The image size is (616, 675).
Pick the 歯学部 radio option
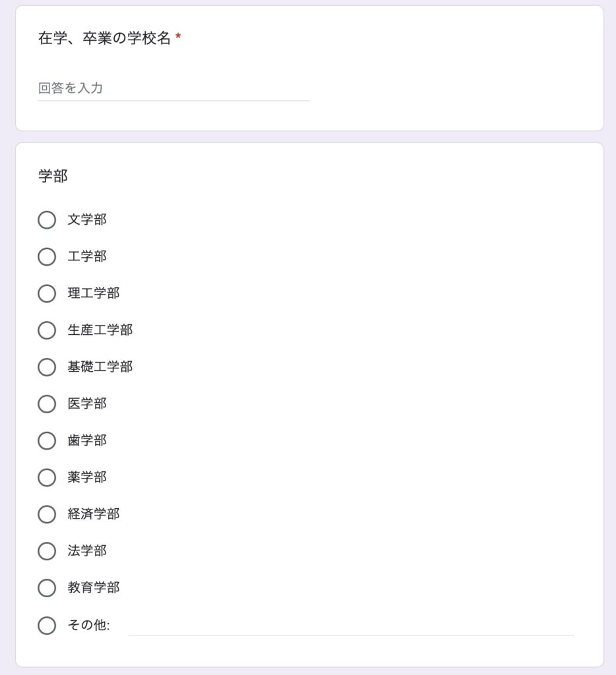[47, 441]
